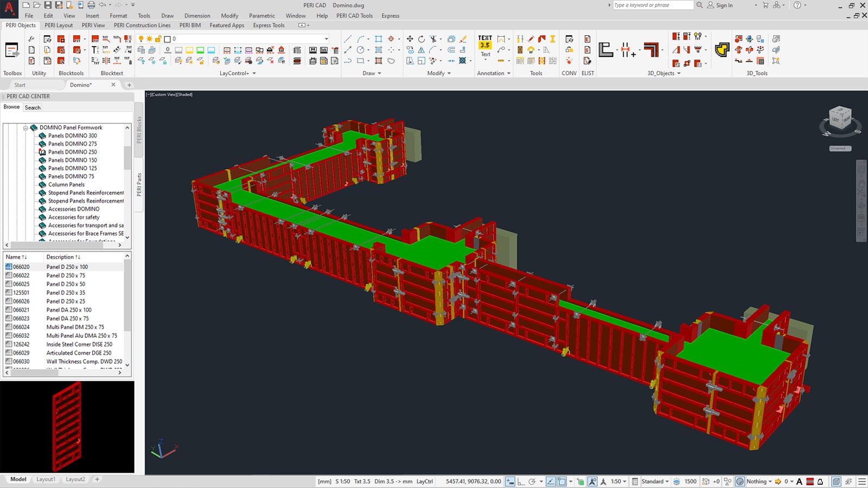The height and width of the screenshot is (488, 868).
Task: Click the ViewCube in the viewport
Action: coord(840,118)
